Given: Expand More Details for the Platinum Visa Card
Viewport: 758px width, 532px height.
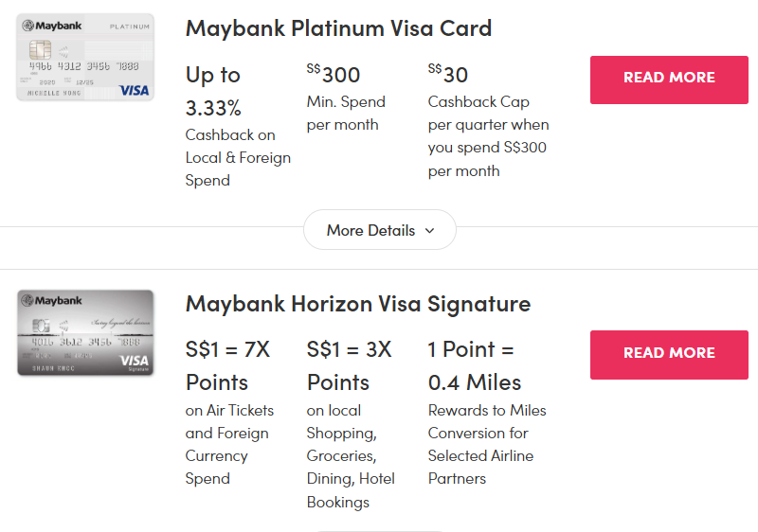Looking at the screenshot, I should [379, 230].
